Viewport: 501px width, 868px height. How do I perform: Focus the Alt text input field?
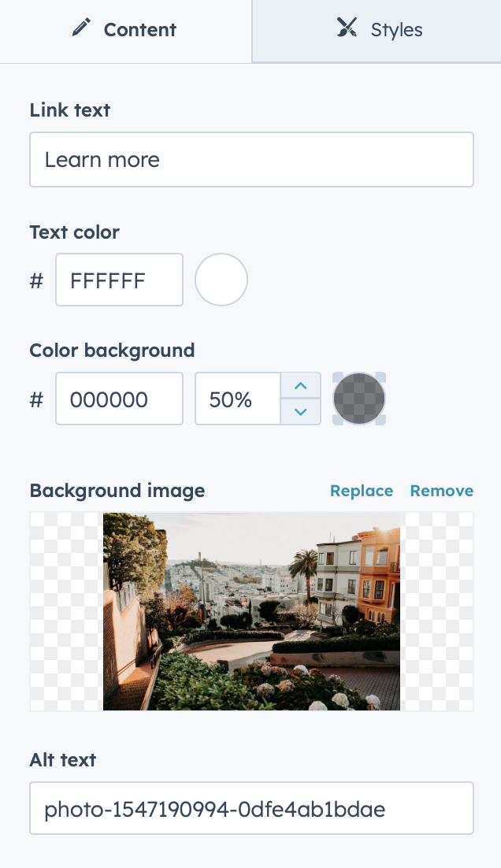[251, 808]
